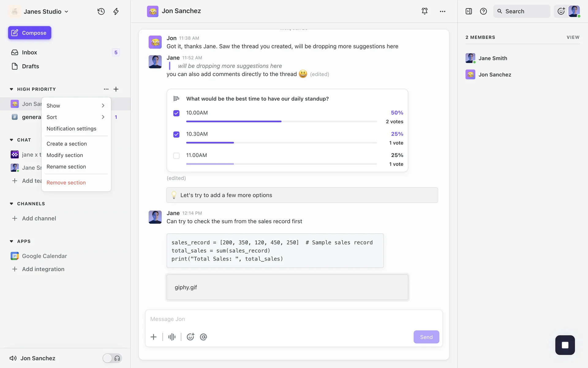This screenshot has height=368, width=588.
Task: Toggle the headphones huddle switch
Action: pyautogui.click(x=112, y=358)
